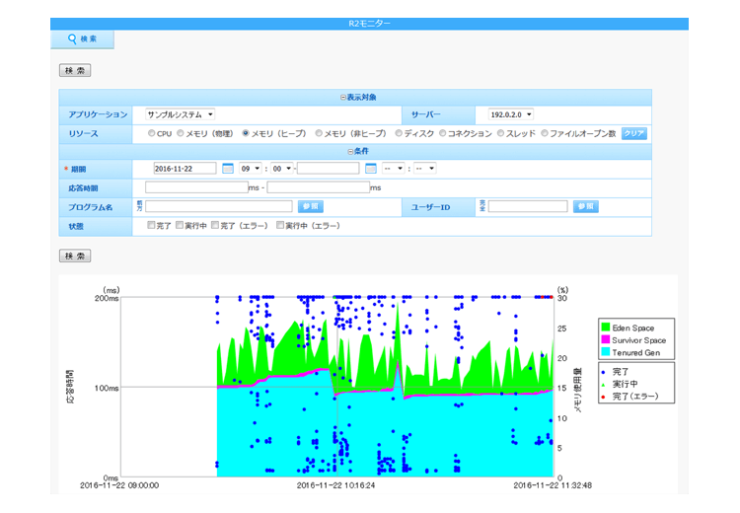Open the 検索 tab with magnifier icon
The height and width of the screenshot is (513, 740).
[x=82, y=39]
